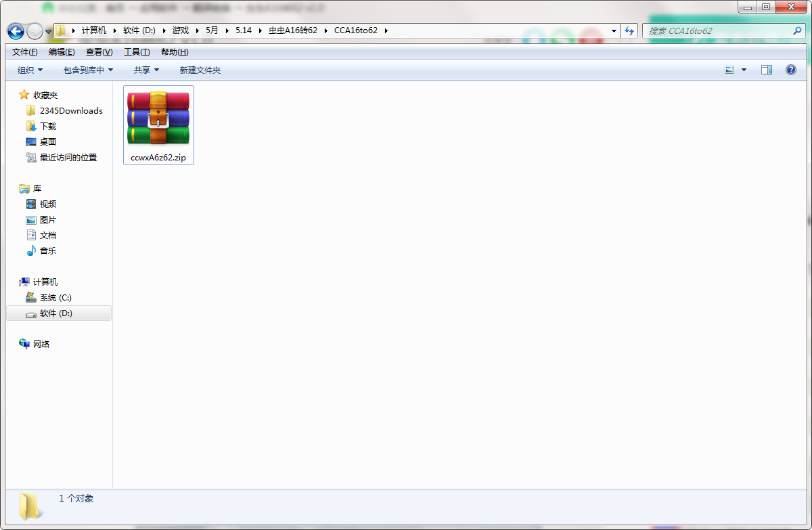Open the address bar history dropdown
Screen dimensions: 812x530
pos(614,30)
